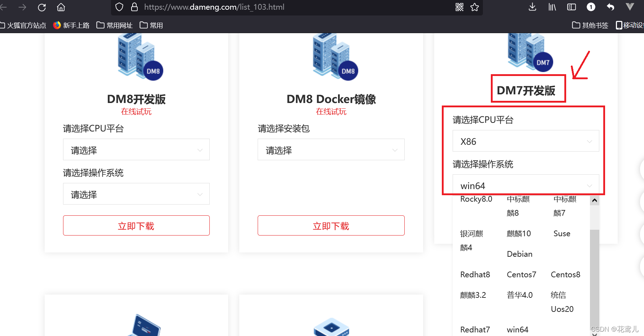Select Suse from the OS list
The width and height of the screenshot is (644, 336).
(562, 234)
